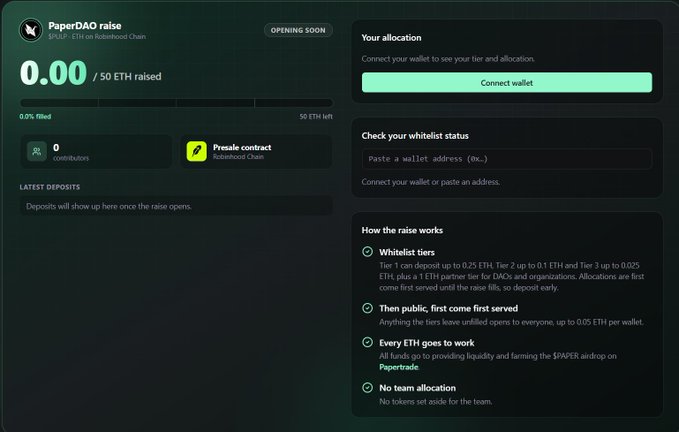The width and height of the screenshot is (679, 432).
Task: Click 'Anything the tiers leave unfilled' description
Action: point(511,322)
